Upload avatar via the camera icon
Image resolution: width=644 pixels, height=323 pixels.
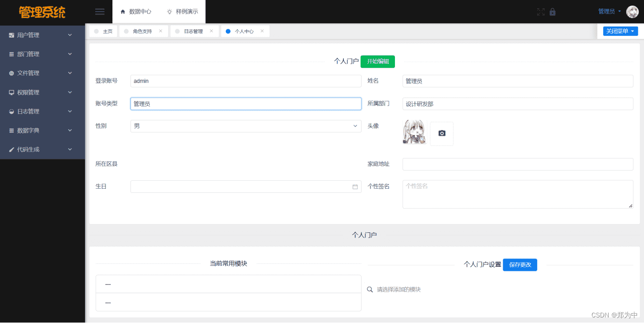pos(442,133)
